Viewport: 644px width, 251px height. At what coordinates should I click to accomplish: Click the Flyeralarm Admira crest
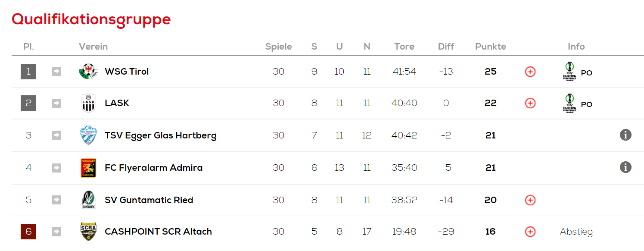point(88,168)
